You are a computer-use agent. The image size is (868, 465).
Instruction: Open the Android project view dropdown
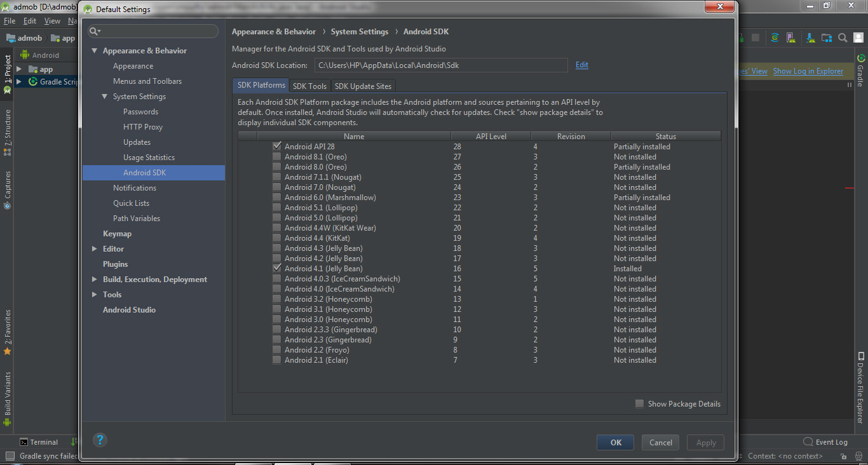pyautogui.click(x=40, y=55)
